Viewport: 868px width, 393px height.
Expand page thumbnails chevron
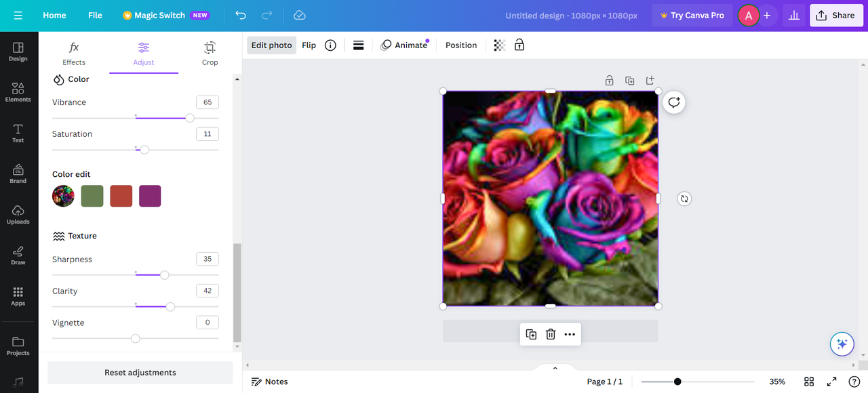click(555, 368)
